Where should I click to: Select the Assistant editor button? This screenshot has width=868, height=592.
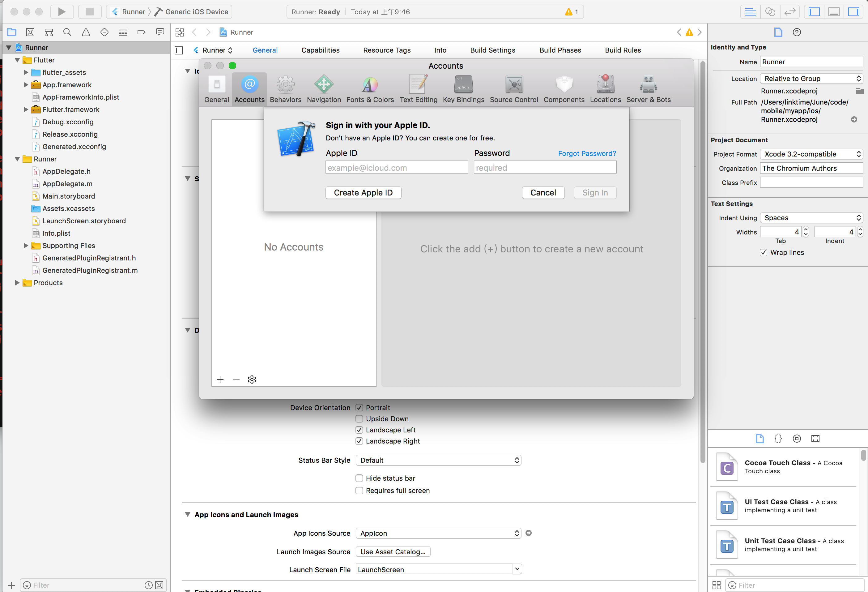[x=770, y=11]
